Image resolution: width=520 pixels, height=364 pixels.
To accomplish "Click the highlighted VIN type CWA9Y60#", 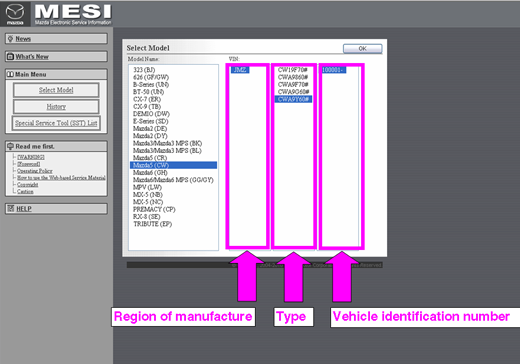I will (293, 99).
